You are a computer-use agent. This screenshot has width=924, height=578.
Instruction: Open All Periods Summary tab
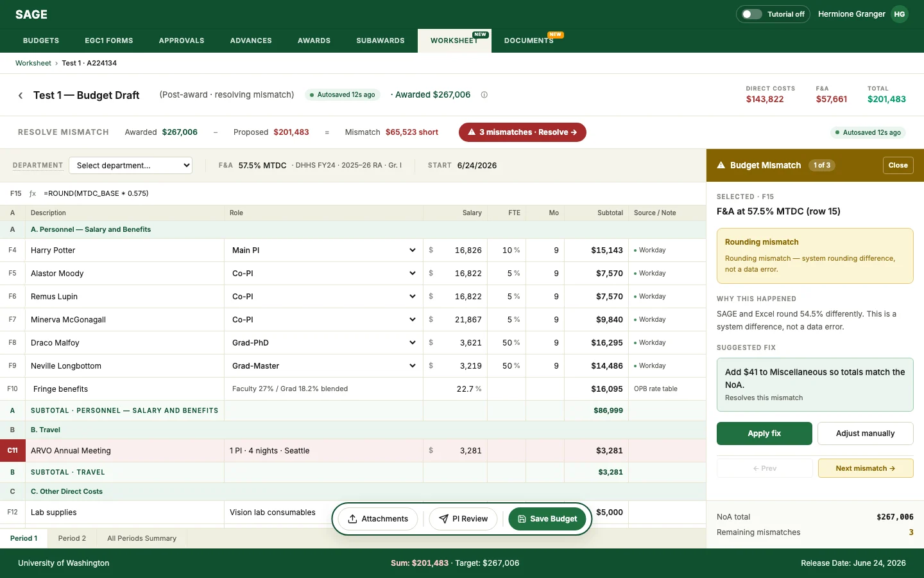point(142,538)
